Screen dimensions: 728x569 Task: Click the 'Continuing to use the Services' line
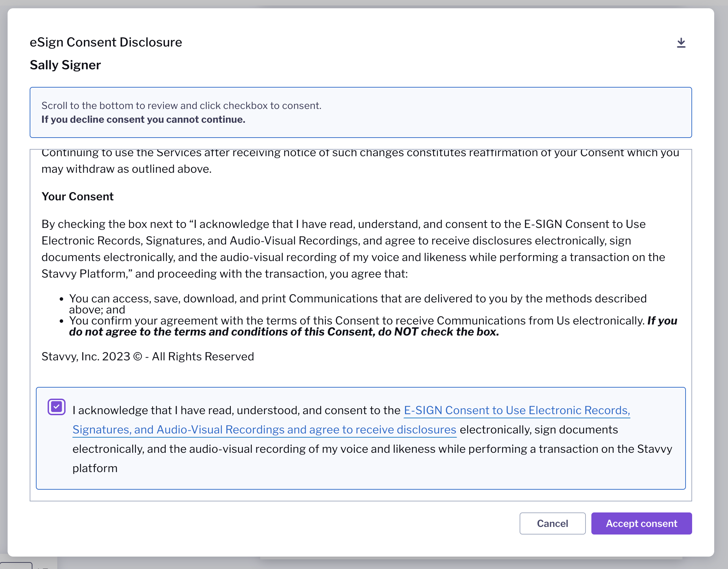coord(360,153)
